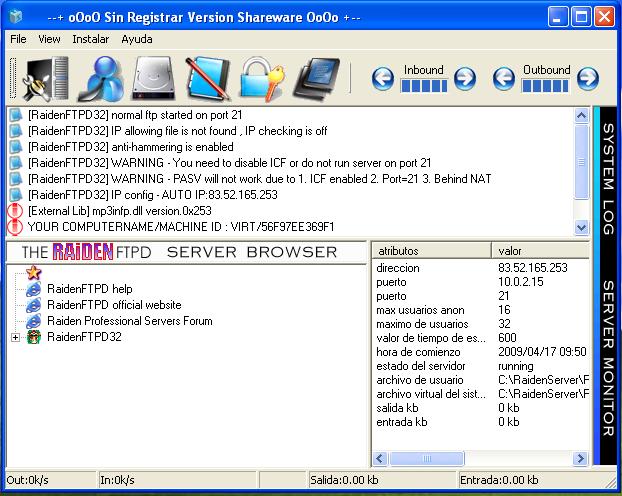The width and height of the screenshot is (622, 496).
Task: Click the stacked dark books toolbar icon
Action: (316, 78)
